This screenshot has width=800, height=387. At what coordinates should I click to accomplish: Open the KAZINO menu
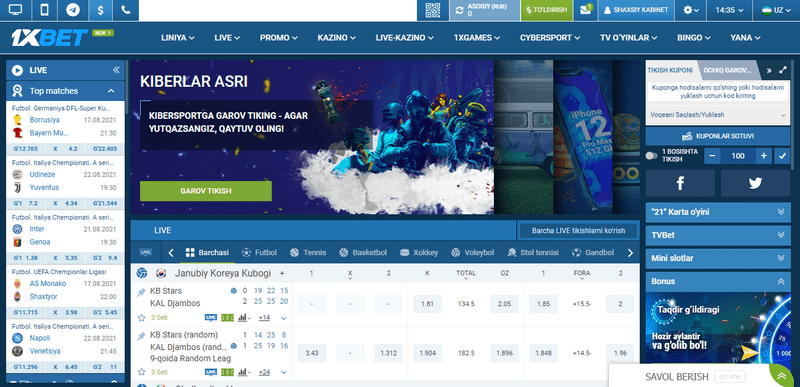pos(337,38)
